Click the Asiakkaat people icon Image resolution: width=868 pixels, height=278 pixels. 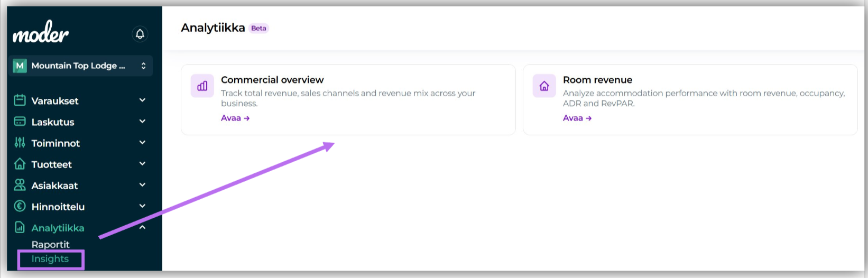tap(20, 185)
